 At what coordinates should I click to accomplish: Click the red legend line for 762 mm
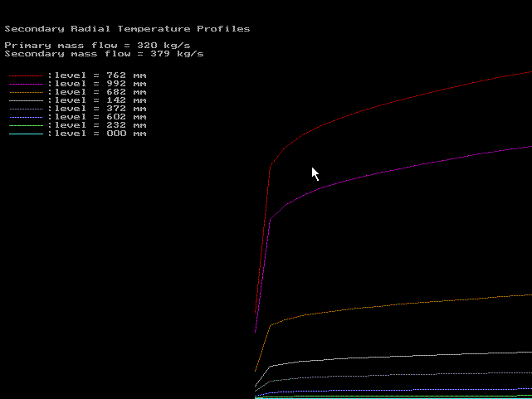(26, 75)
